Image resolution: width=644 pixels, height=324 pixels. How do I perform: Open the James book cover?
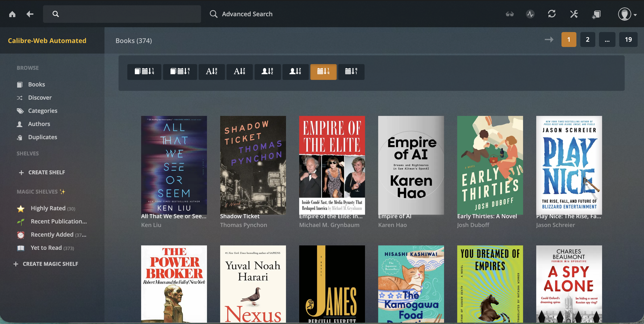point(332,284)
